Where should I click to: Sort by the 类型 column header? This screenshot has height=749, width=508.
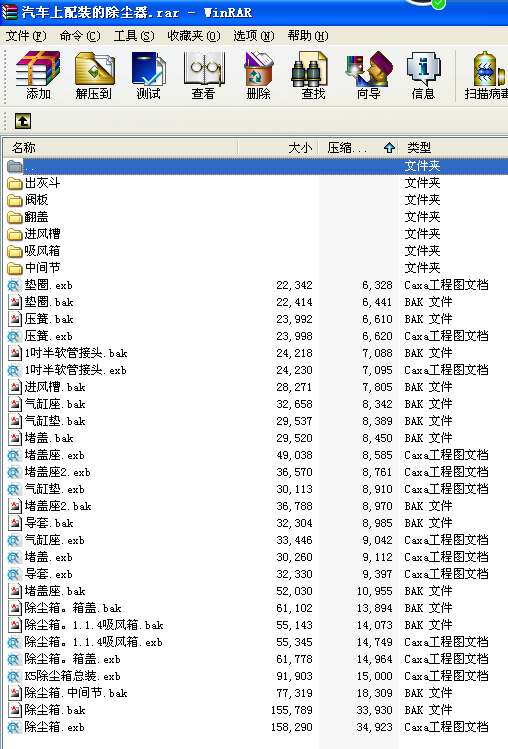pos(454,148)
